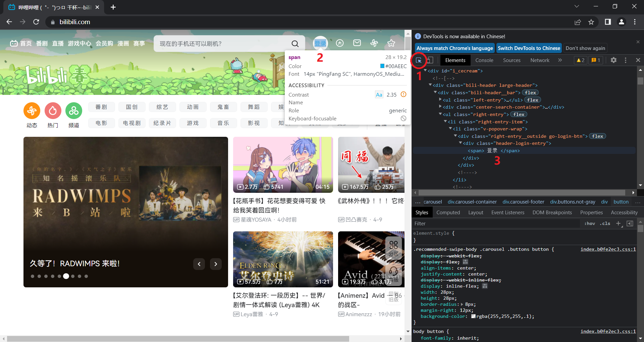The image size is (644, 342).
Task: Click the issues count badge
Action: pos(596,60)
